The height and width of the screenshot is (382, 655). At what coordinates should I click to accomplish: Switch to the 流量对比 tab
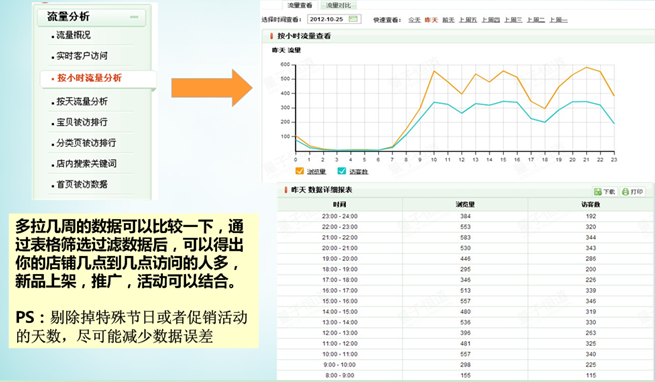338,5
